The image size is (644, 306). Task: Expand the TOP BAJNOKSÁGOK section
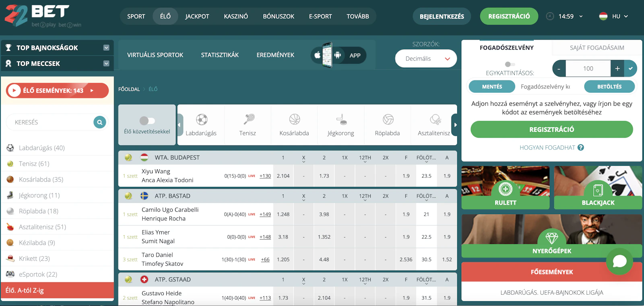(x=106, y=48)
